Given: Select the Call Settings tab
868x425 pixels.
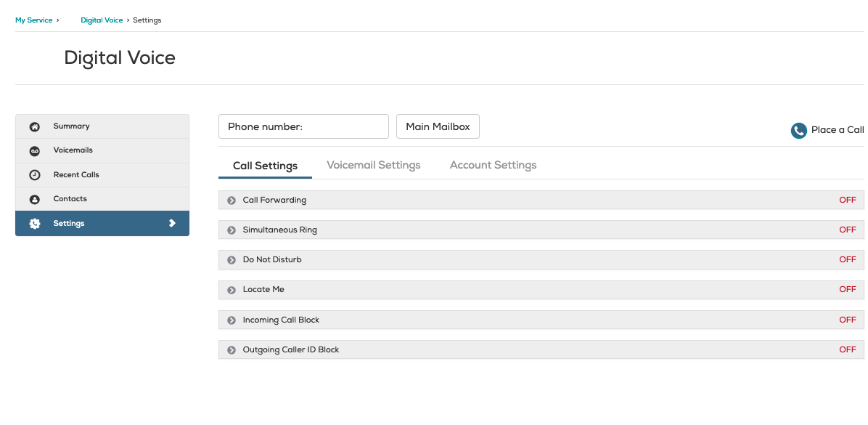Looking at the screenshot, I should click(265, 166).
